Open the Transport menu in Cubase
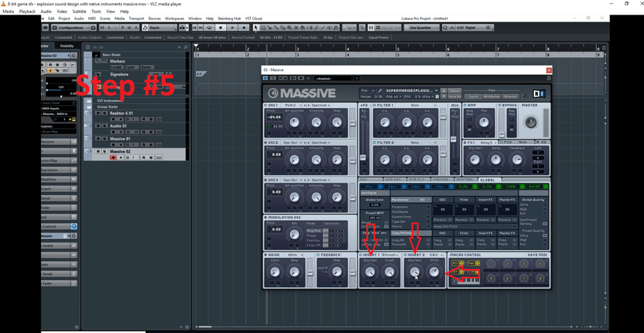Screen dimensions: 644x333 tap(137, 19)
